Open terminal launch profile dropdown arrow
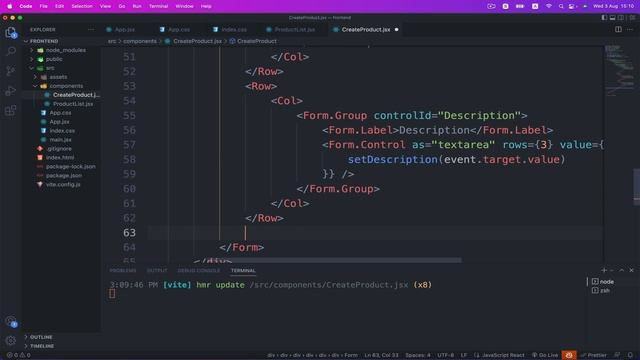The image size is (640, 360). point(612,270)
